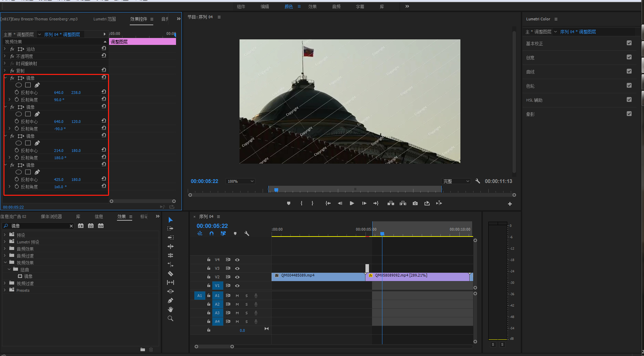Toggle the HSL 辅助 checkbox
Screen dimensions: 644x356
(629, 100)
